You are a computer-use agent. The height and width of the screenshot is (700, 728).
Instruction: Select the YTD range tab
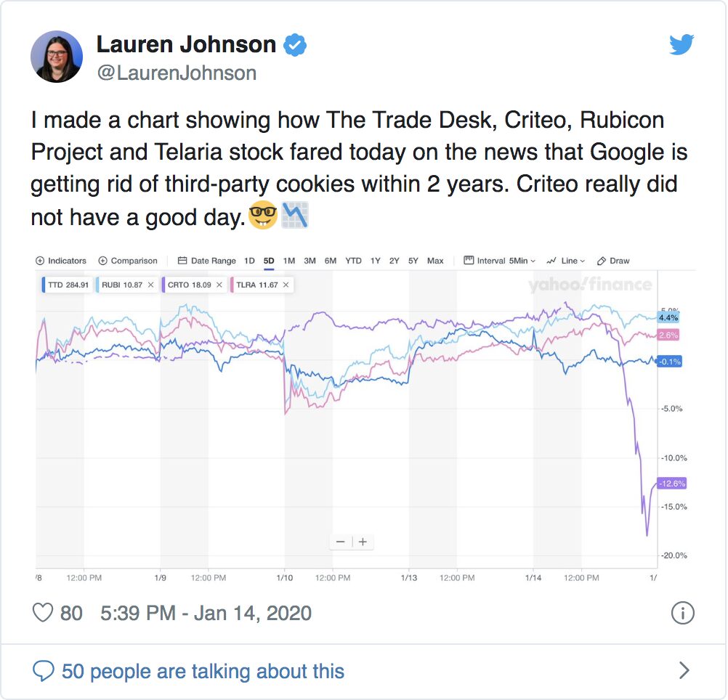[x=354, y=261]
